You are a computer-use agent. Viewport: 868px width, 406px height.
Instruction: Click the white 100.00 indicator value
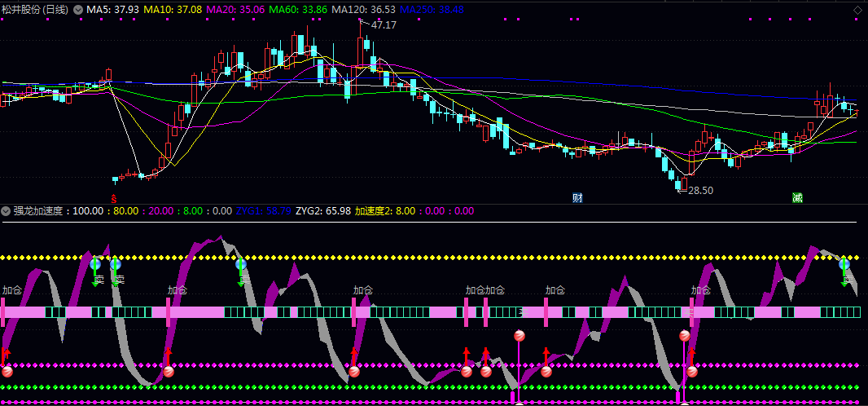(88, 211)
